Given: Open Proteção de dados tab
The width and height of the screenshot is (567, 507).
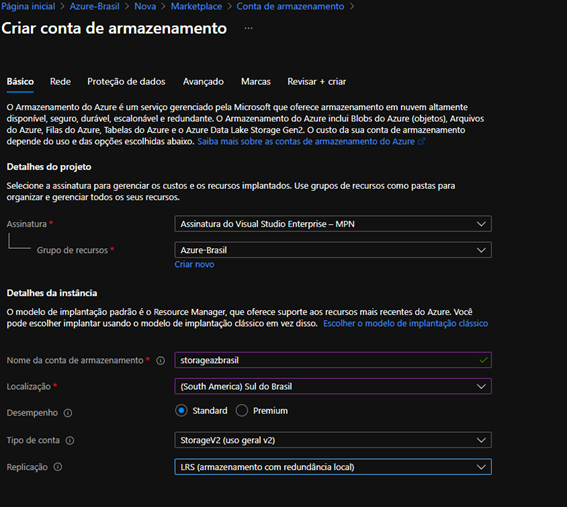Looking at the screenshot, I should 126,82.
